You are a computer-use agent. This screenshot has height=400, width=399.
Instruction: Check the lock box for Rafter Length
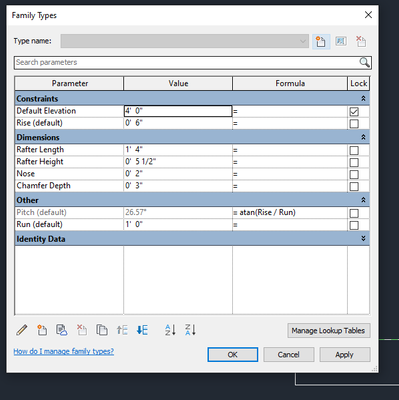[354, 150]
